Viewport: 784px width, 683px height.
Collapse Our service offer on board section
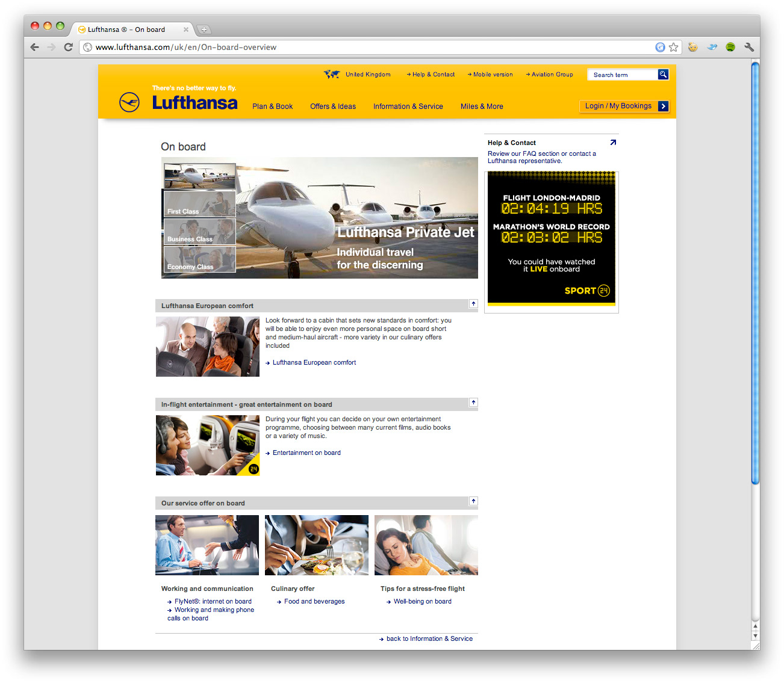pos(473,501)
